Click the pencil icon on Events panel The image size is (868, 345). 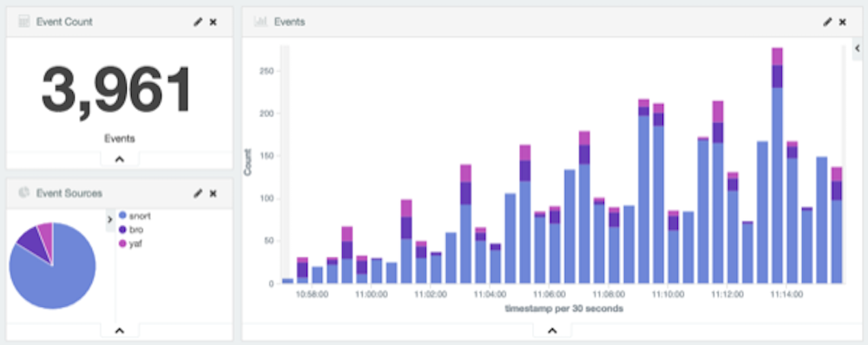(x=827, y=23)
